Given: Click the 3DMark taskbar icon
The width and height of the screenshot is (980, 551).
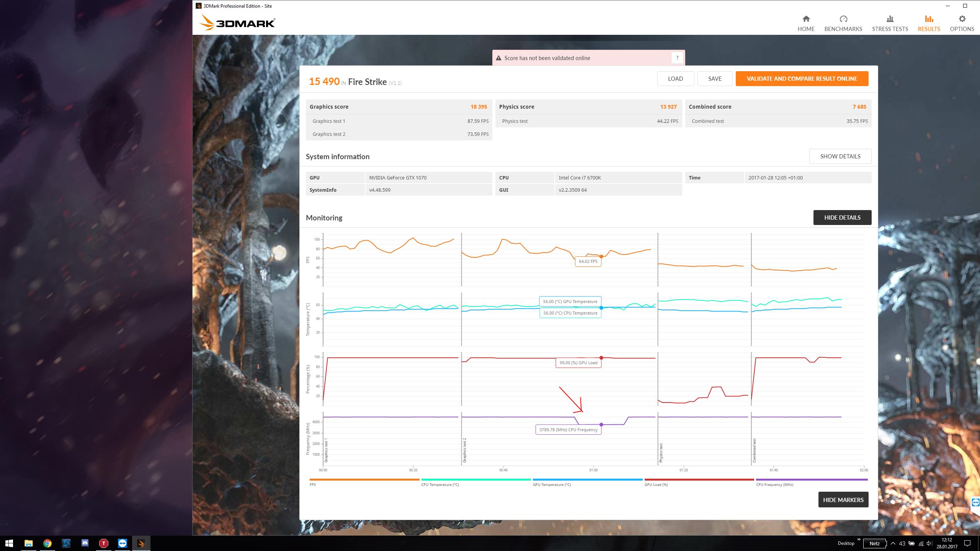Looking at the screenshot, I should pos(141,543).
